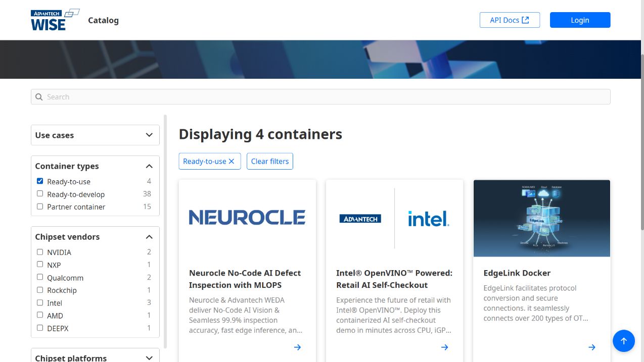Image resolution: width=644 pixels, height=362 pixels.
Task: Click the filter sidebar scrollbar
Action: (x=165, y=231)
